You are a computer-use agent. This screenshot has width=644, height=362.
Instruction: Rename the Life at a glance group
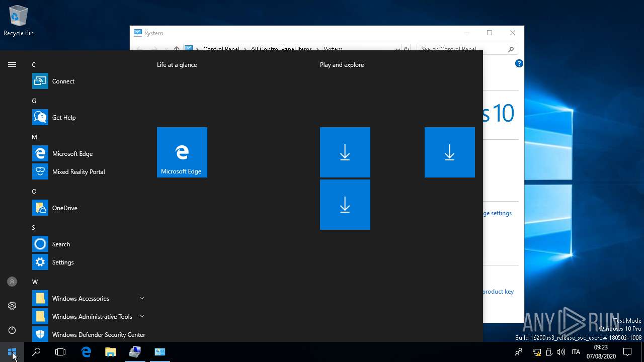pyautogui.click(x=177, y=64)
